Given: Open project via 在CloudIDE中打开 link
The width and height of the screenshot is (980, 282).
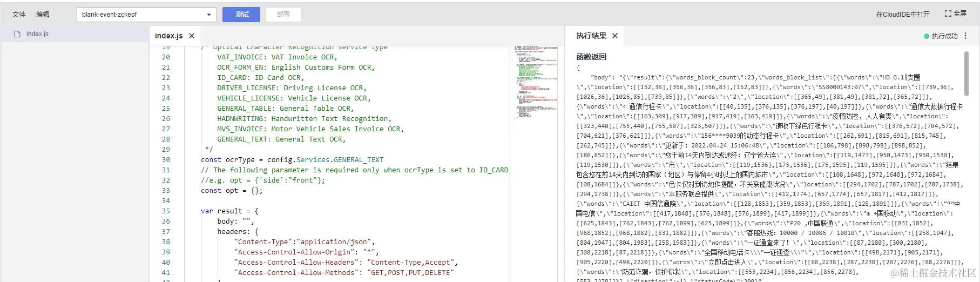Looking at the screenshot, I should [x=903, y=15].
